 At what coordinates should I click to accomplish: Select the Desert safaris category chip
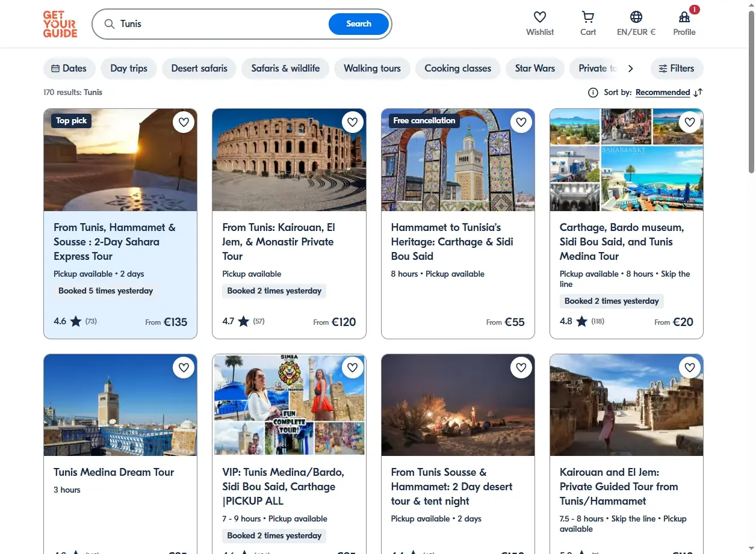199,69
